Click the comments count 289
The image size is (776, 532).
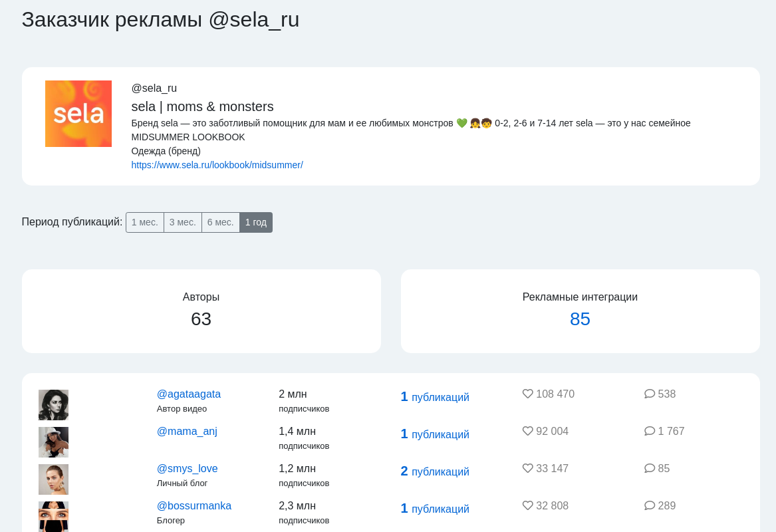[667, 506]
